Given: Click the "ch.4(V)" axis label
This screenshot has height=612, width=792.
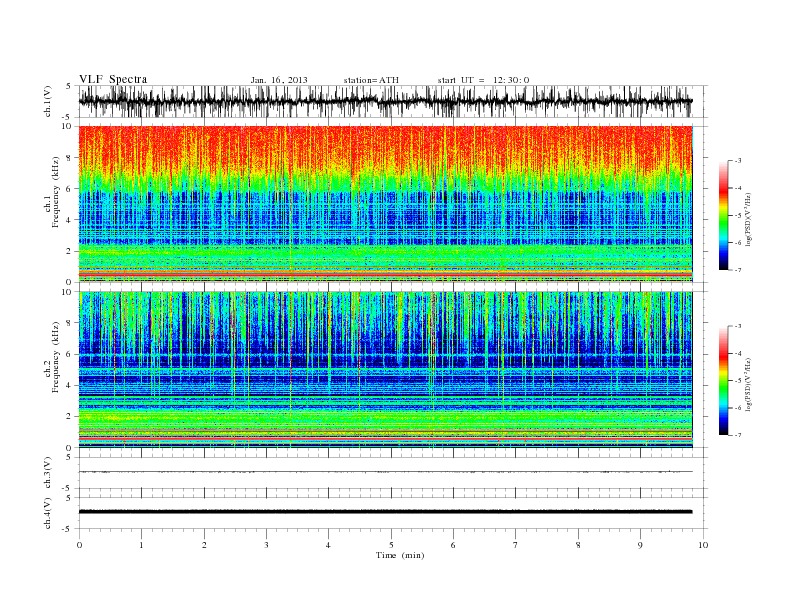Looking at the screenshot, I should [48, 513].
